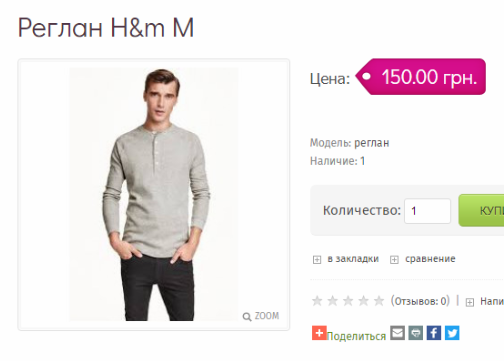Focus the Количество quantity input field

(x=427, y=211)
